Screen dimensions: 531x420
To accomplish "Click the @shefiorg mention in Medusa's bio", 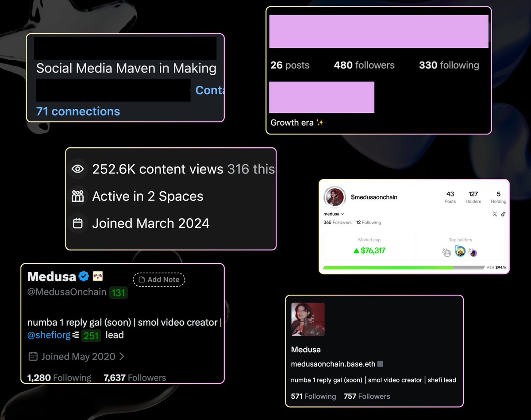I will coord(49,335).
